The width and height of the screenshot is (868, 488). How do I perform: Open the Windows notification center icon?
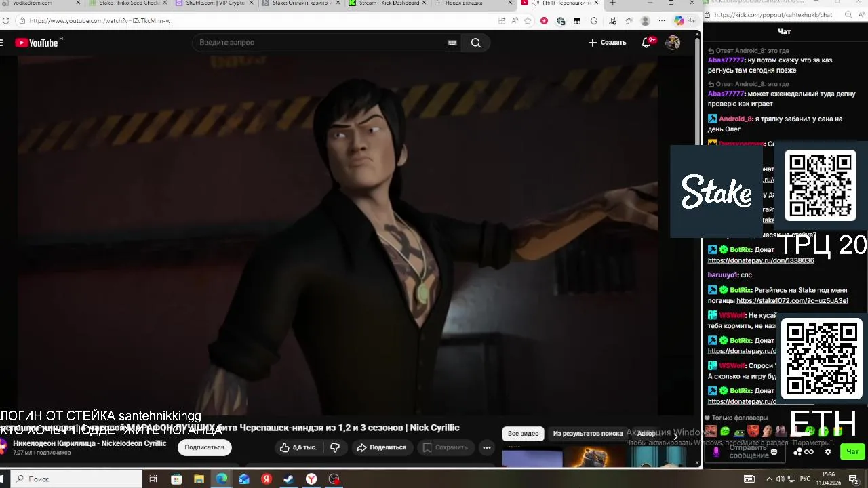854,479
